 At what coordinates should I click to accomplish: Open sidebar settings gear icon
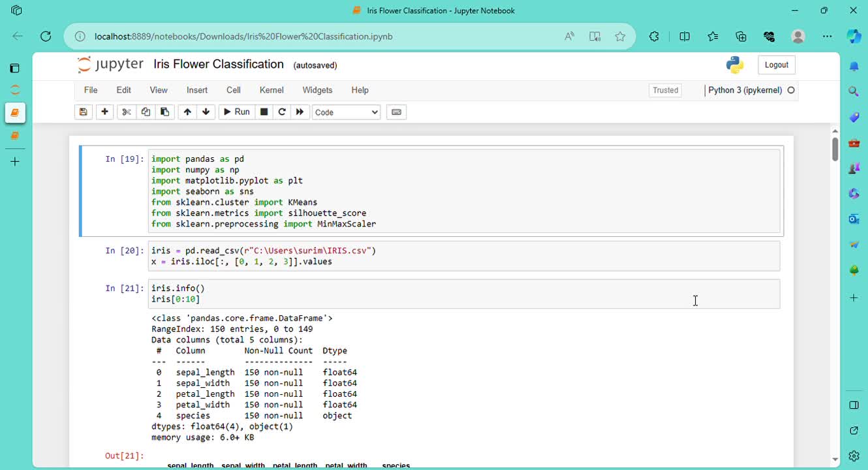pyautogui.click(x=854, y=456)
